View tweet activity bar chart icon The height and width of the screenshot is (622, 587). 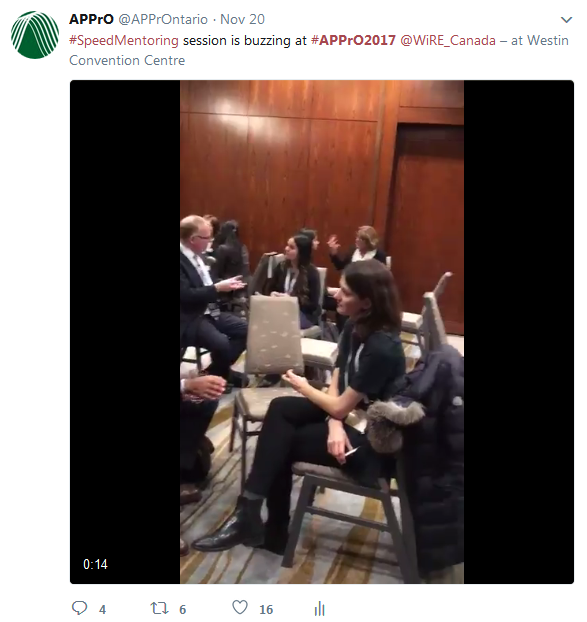point(320,608)
